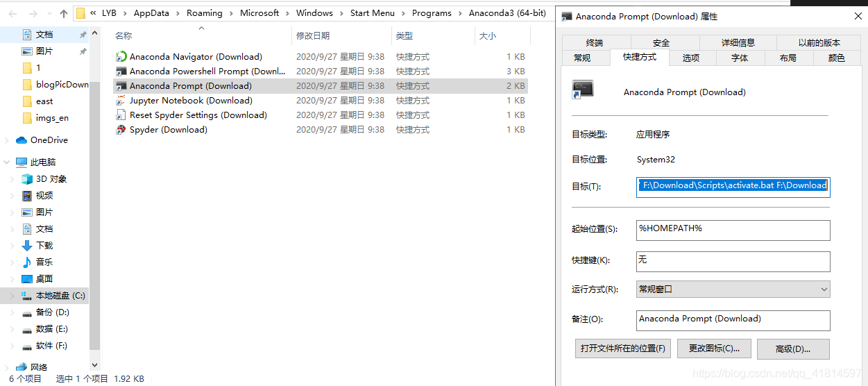Viewport: 868px width, 386px height.
Task: Click the 视频 folder icon
Action: click(x=27, y=196)
